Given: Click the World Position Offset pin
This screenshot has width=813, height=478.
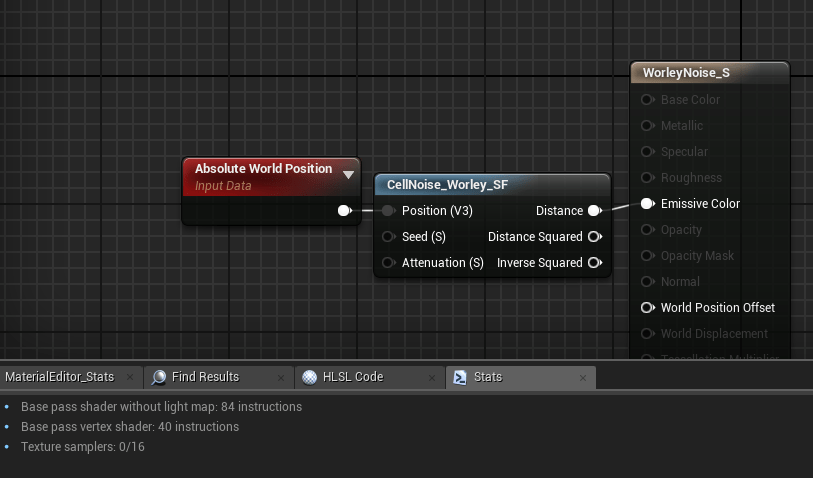Looking at the screenshot, I should tap(647, 308).
